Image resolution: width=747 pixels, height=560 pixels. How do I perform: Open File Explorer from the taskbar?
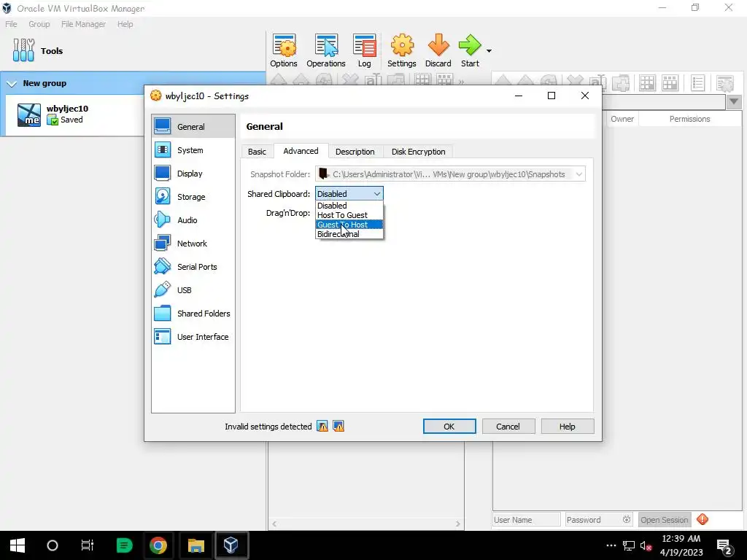point(196,545)
